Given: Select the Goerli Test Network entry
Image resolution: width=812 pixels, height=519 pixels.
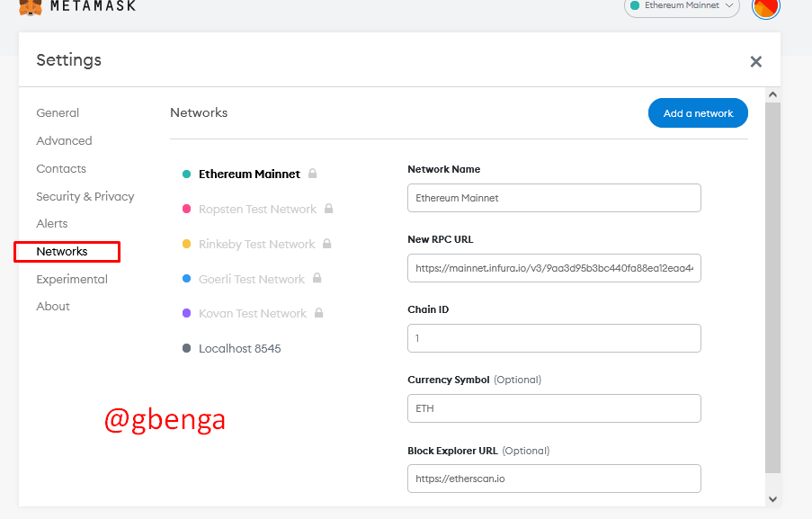Looking at the screenshot, I should click(252, 279).
